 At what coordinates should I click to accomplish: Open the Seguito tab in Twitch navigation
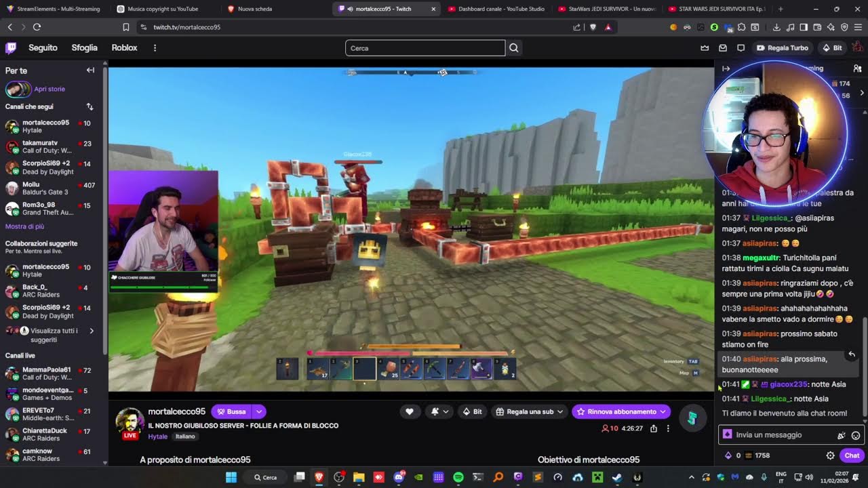(43, 47)
